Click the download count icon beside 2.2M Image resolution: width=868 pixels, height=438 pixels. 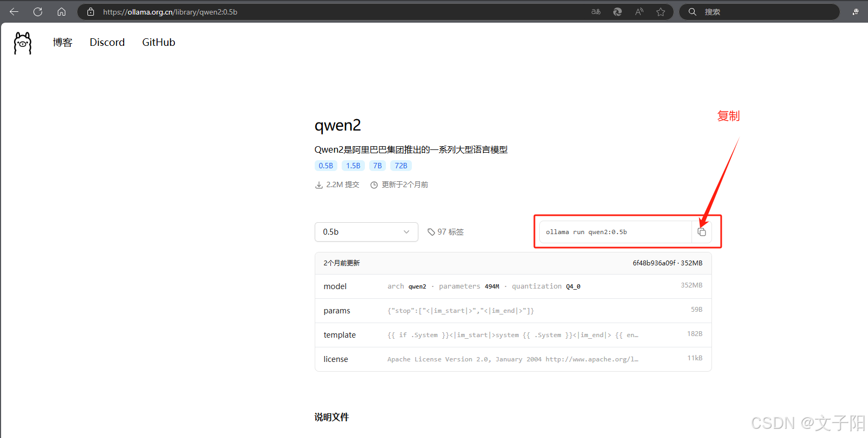[x=319, y=185]
